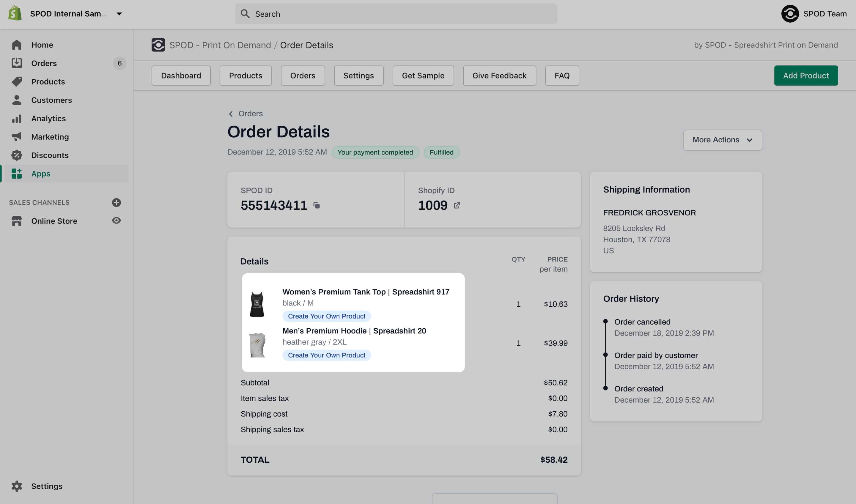856x504 pixels.
Task: Click the TOTAL amount $58.42
Action: click(554, 460)
